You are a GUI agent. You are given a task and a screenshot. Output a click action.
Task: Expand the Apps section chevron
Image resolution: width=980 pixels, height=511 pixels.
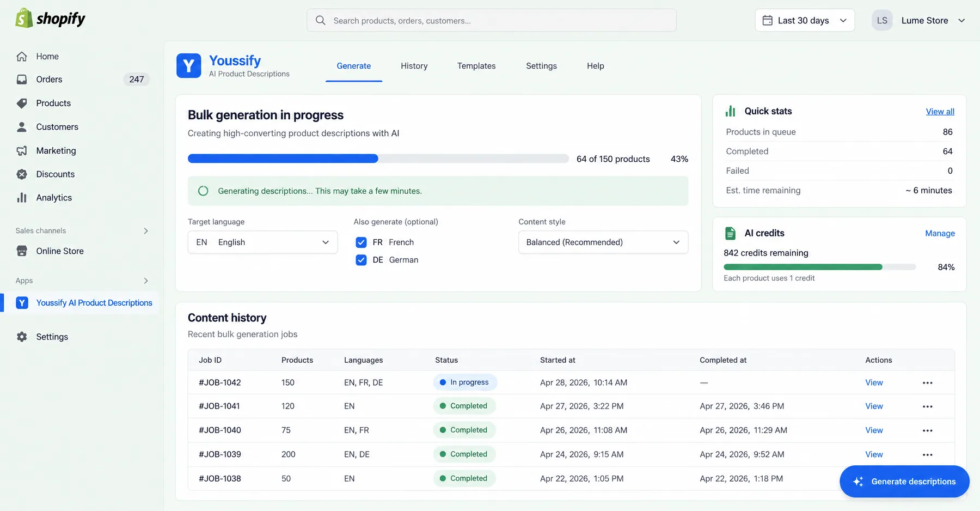pyautogui.click(x=145, y=281)
